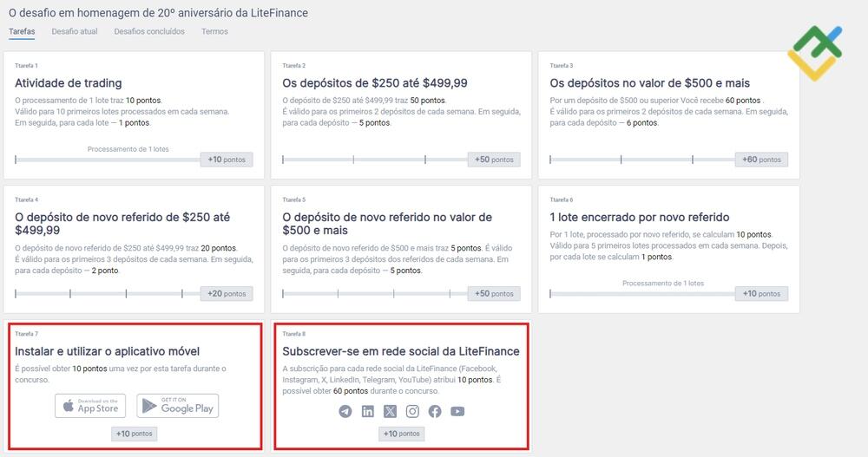Screen dimensions: 868x457
Task: Click 'Processamento de 1 lotes' in Tarefa 6
Action: (662, 284)
